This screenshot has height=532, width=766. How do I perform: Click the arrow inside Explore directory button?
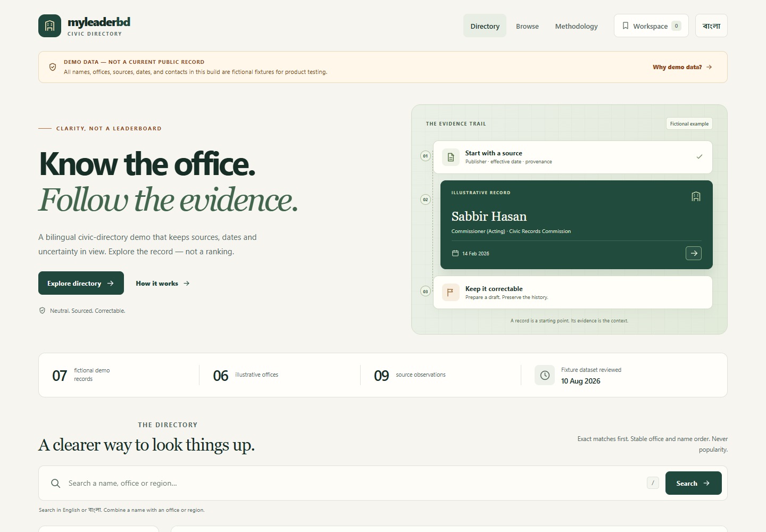pos(110,283)
